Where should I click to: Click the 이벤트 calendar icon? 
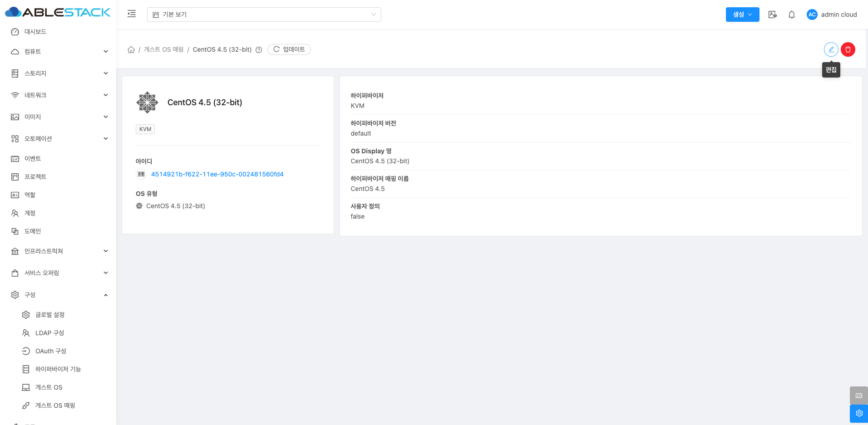(15, 159)
